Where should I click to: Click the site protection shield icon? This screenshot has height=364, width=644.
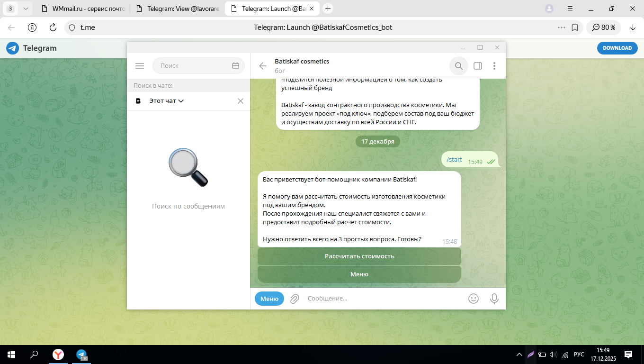[72, 27]
